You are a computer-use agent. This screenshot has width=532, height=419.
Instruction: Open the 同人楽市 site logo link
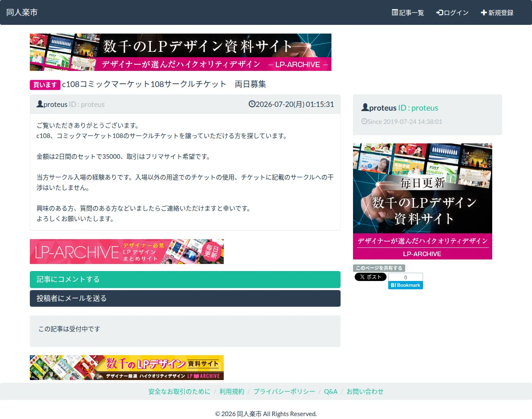[x=22, y=12]
